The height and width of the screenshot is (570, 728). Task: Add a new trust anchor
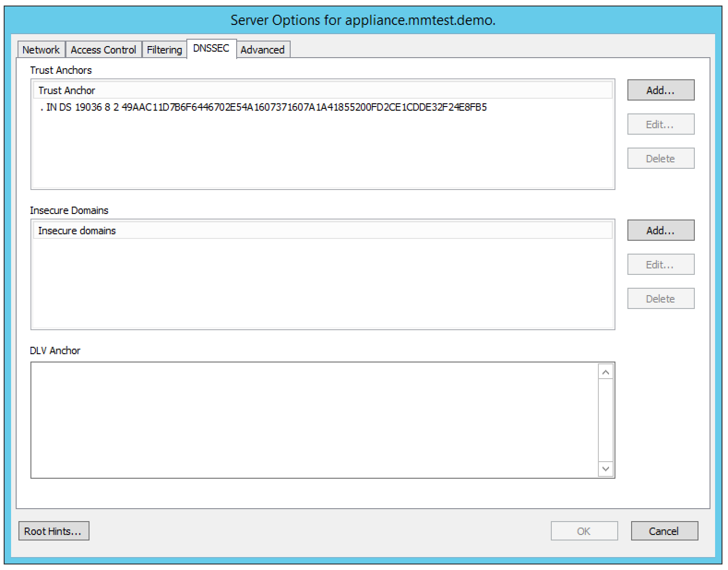click(660, 90)
